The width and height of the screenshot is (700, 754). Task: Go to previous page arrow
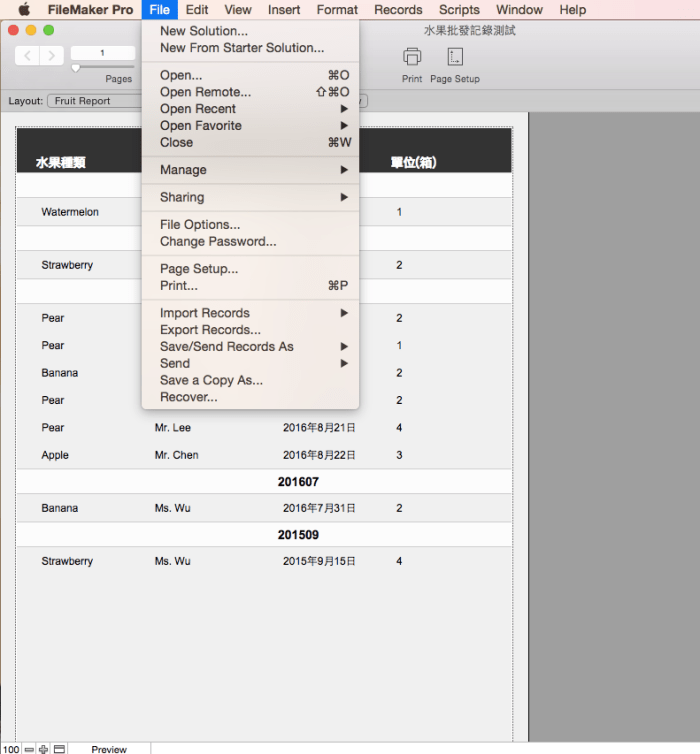28,56
